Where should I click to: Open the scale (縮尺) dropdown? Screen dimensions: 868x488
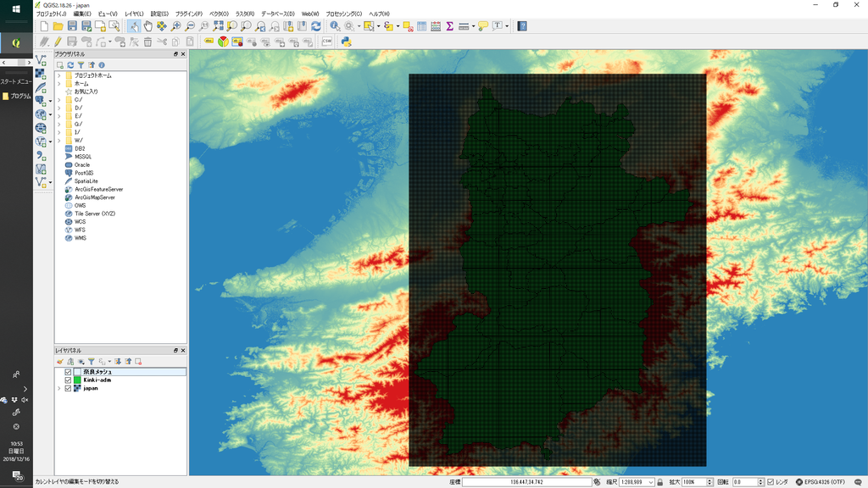(651, 482)
